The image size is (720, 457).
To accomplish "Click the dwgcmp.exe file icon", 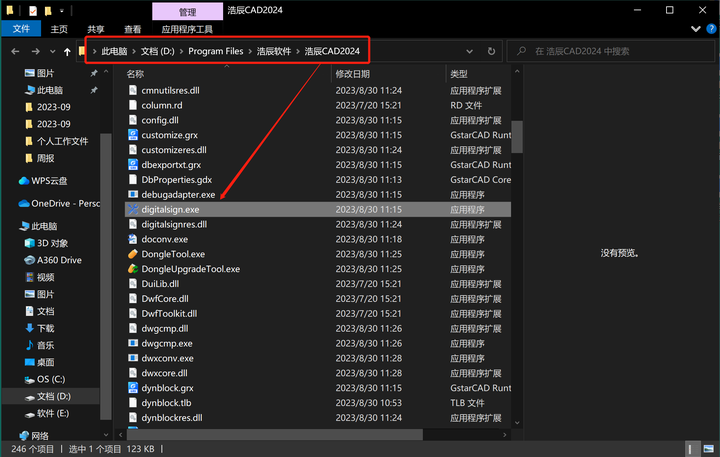I will pos(133,344).
